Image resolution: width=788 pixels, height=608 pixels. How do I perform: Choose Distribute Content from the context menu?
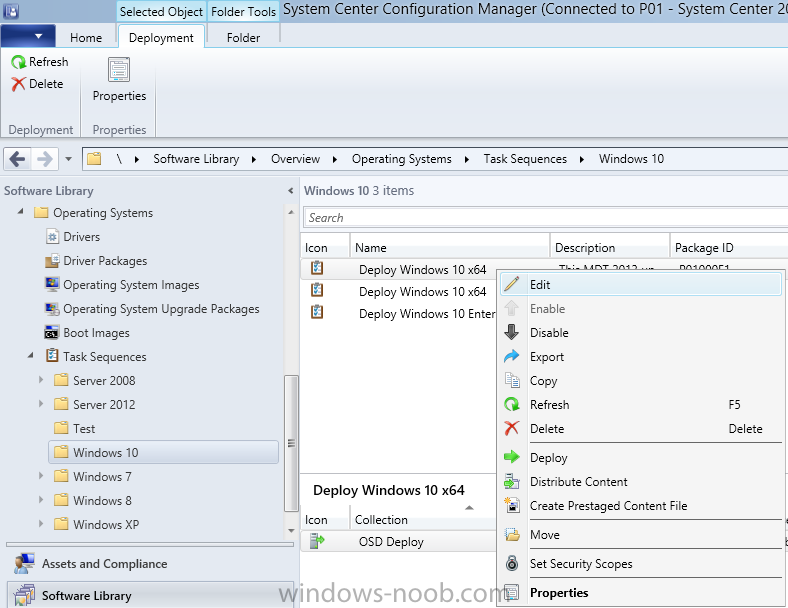tap(640, 481)
